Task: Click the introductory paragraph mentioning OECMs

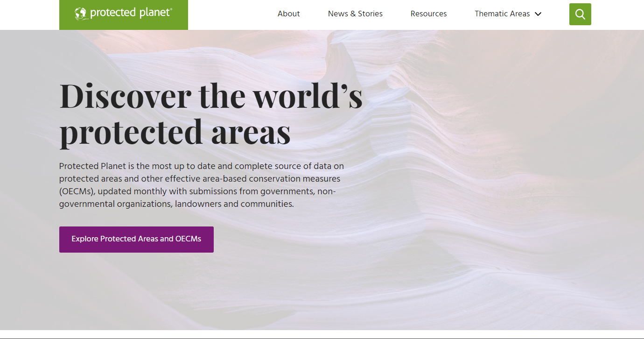Action: point(201,184)
